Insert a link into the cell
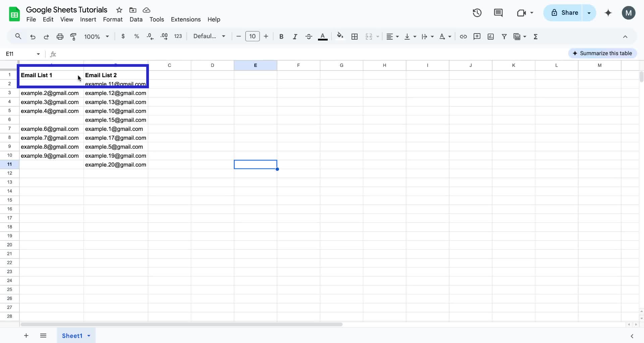This screenshot has width=644, height=343. point(463,36)
